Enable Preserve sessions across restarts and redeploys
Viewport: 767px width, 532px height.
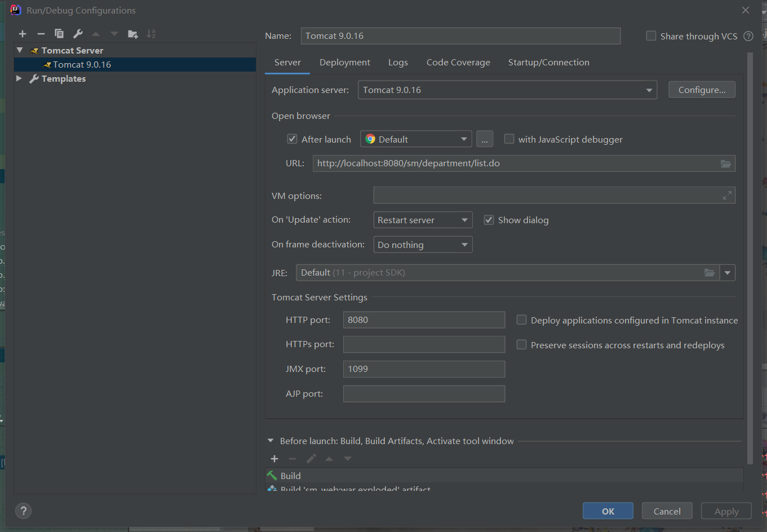(521, 345)
